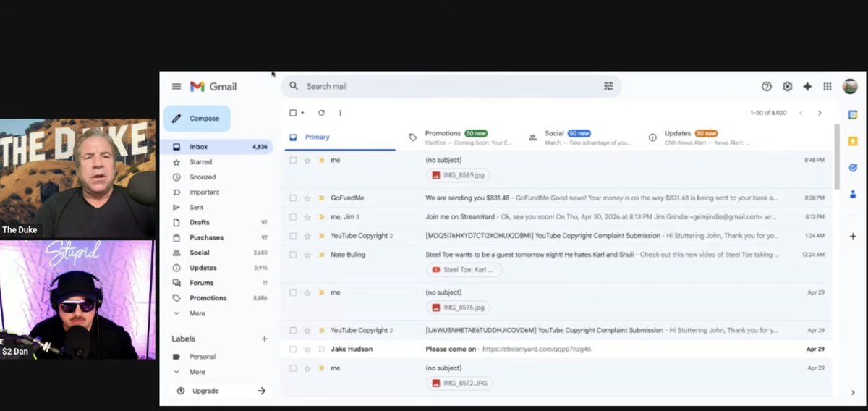Open Google Keep side panel icon

coord(853,141)
